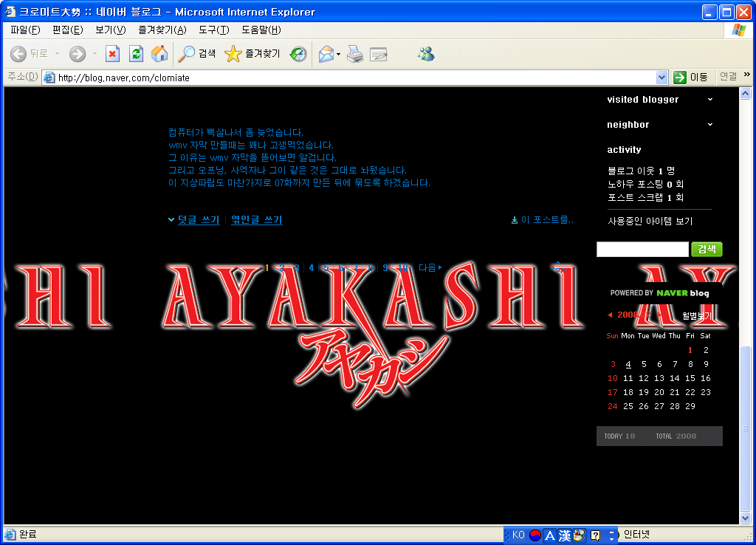The height and width of the screenshot is (545, 756).
Task: Click the Refresh page icon
Action: tap(137, 53)
